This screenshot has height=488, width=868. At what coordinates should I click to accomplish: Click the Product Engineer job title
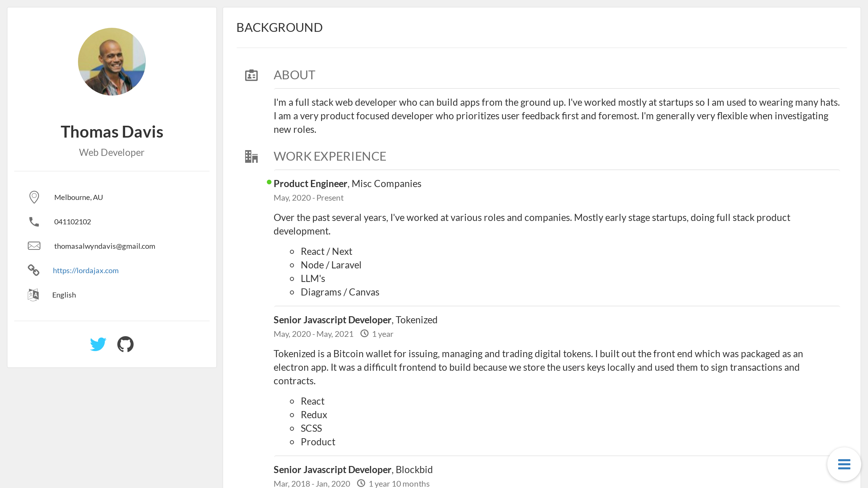[x=310, y=184]
